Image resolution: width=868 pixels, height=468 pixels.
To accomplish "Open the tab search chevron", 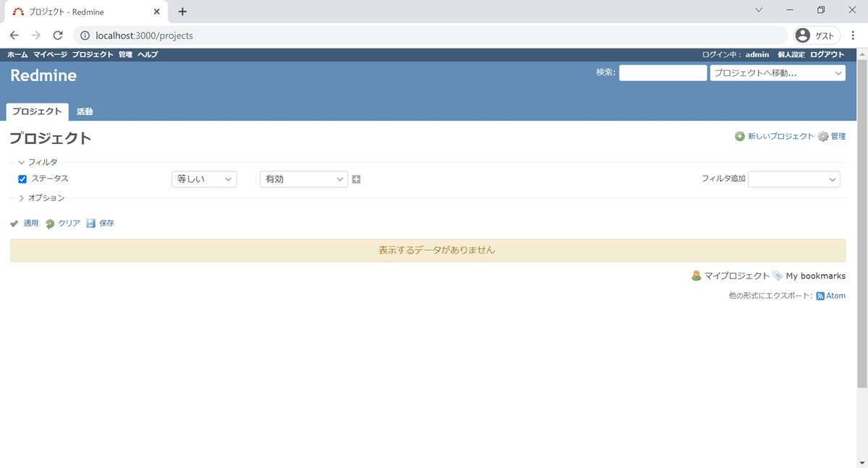I will tap(759, 10).
